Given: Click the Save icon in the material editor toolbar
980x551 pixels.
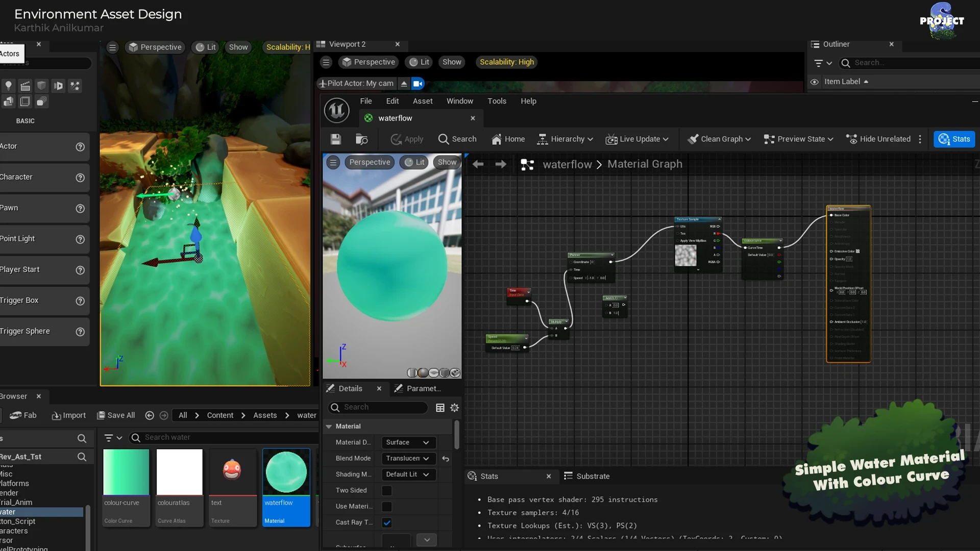Looking at the screenshot, I should click(335, 139).
